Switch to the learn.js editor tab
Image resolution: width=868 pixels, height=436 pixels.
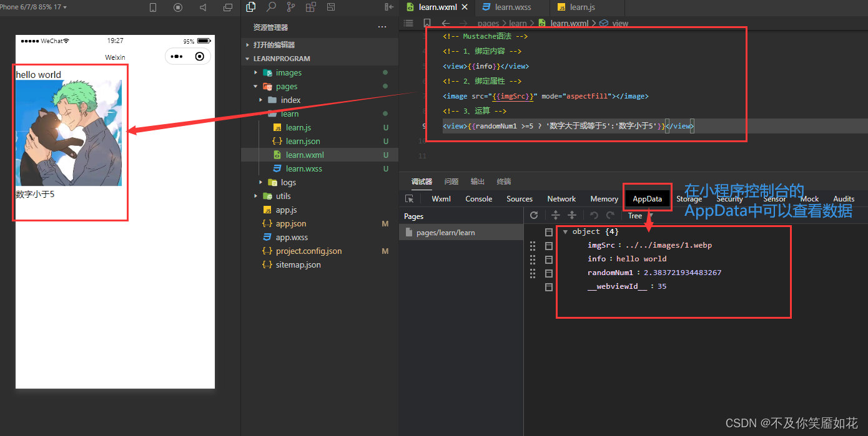[581, 7]
